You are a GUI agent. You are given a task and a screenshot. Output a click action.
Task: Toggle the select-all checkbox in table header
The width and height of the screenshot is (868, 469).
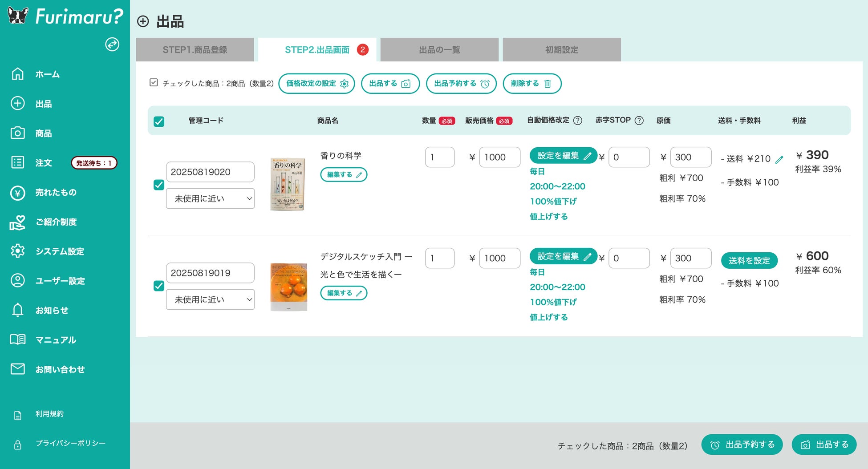(158, 120)
